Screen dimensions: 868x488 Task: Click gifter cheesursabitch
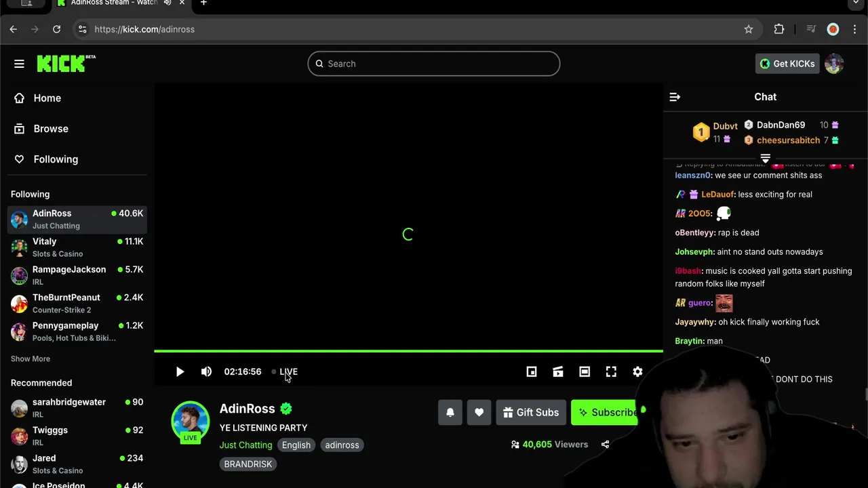(788, 140)
